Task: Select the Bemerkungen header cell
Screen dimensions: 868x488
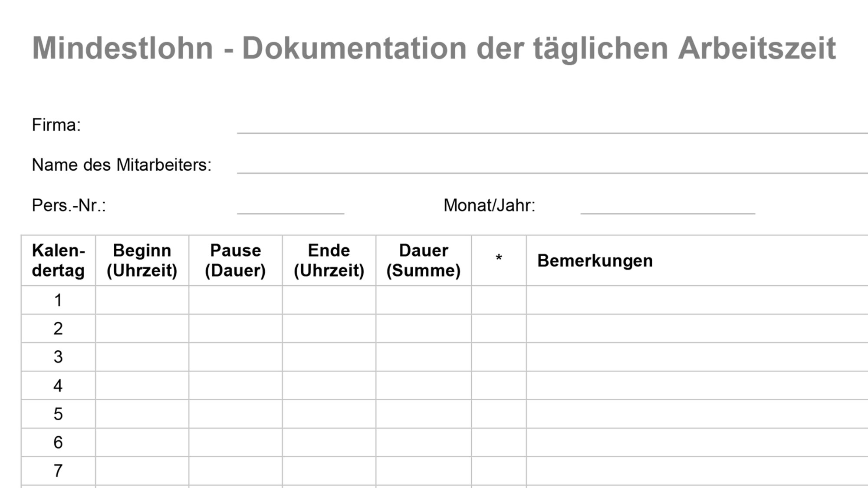Action: (697, 260)
